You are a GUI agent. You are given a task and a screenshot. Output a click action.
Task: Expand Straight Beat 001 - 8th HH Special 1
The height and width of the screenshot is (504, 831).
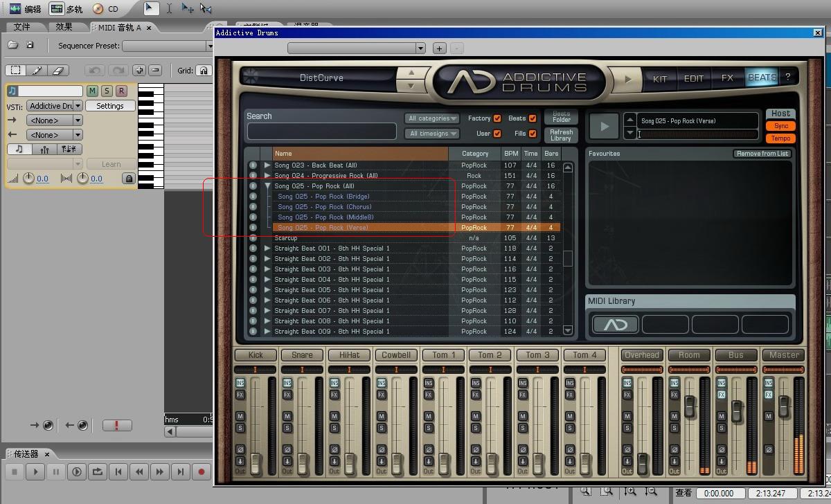coord(267,249)
